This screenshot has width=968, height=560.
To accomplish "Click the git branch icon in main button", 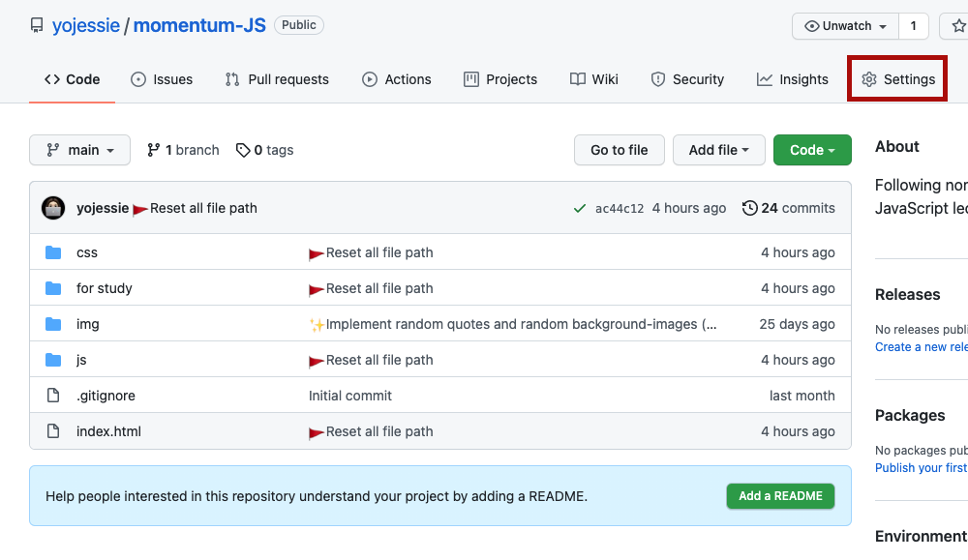I will [53, 150].
